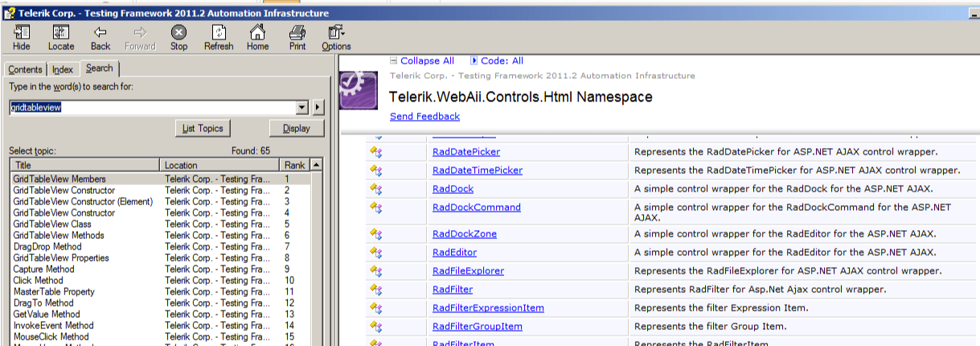
Task: Open the Code: All language filter
Action: pyautogui.click(x=497, y=60)
